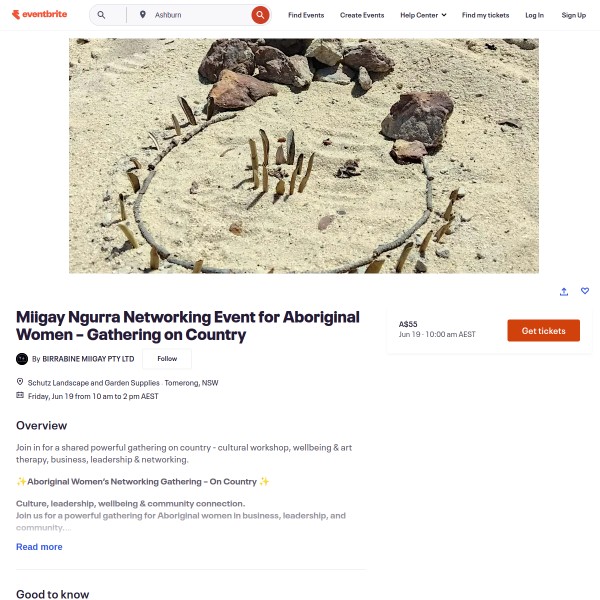Click the map pin icon beside venue name
The height and width of the screenshot is (600, 600).
(20, 382)
